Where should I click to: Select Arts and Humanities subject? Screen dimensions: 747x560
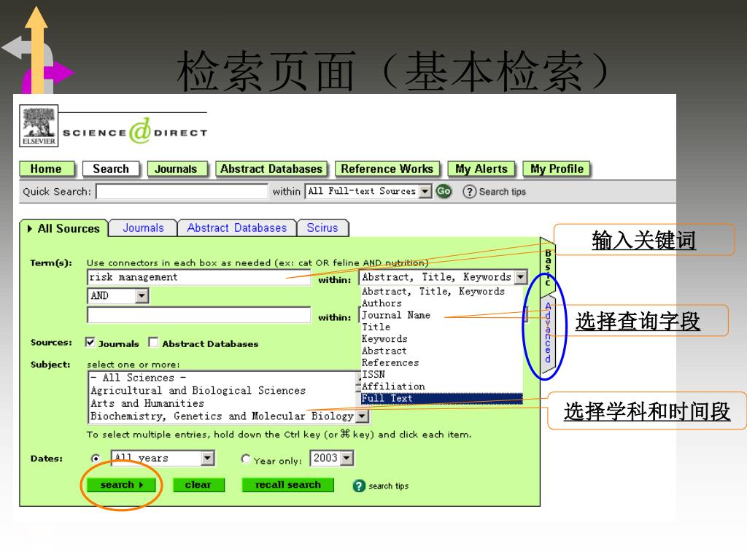(222, 403)
